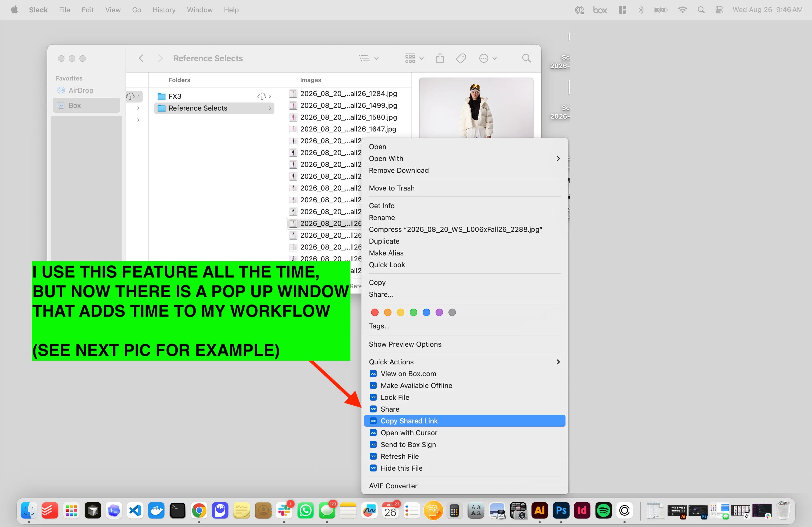
Task: Open the Finder more actions dropdown
Action: [x=488, y=58]
